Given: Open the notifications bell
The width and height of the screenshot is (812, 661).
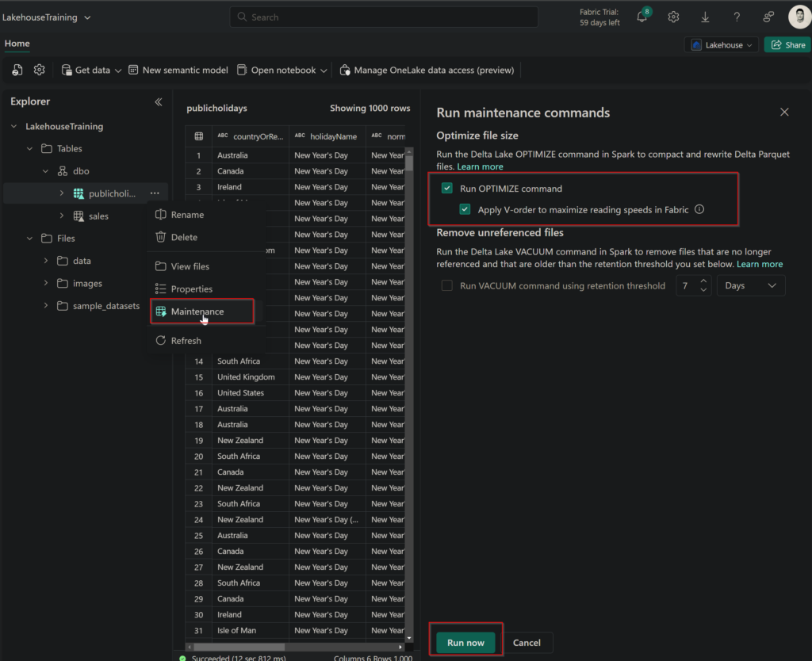Looking at the screenshot, I should (x=642, y=17).
